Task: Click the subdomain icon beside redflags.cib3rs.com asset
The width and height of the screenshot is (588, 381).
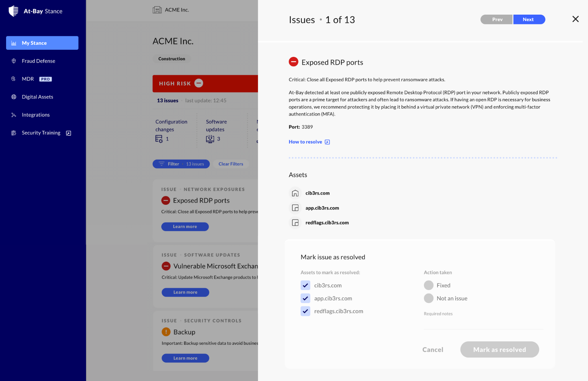Action: (x=295, y=223)
